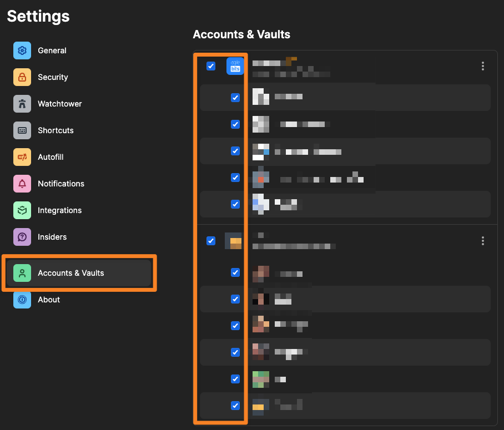Click the purple Insiders icon
Image resolution: width=504 pixels, height=430 pixels.
tap(22, 237)
